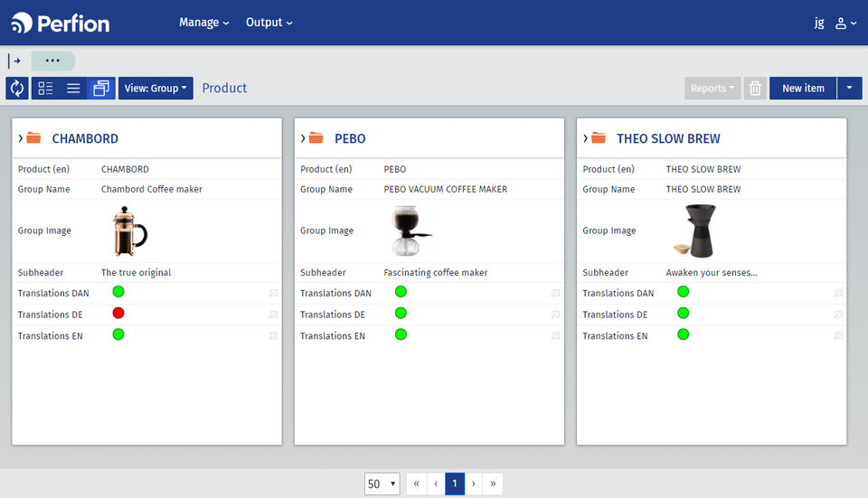The height and width of the screenshot is (498, 868).
Task: Open the Output menu
Action: pos(269,23)
